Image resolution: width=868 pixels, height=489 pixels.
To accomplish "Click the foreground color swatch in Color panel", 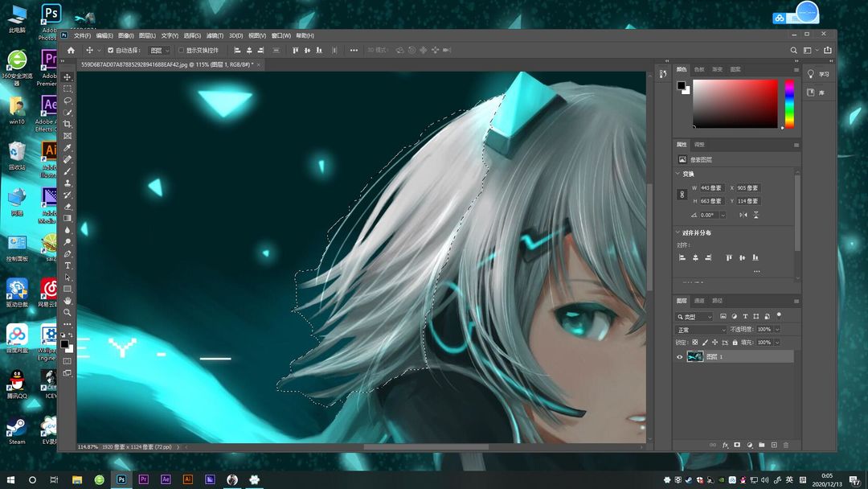I will click(x=681, y=86).
